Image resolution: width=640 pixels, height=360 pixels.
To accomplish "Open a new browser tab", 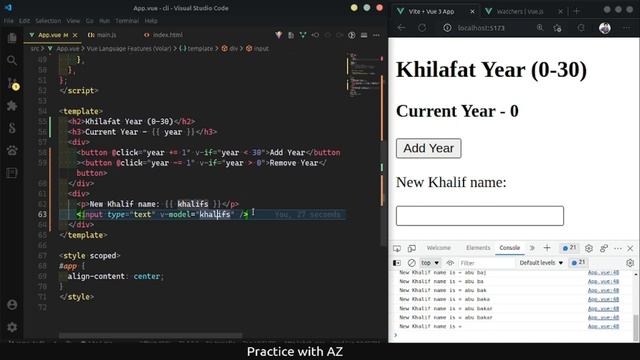I will pyautogui.click(x=576, y=11).
